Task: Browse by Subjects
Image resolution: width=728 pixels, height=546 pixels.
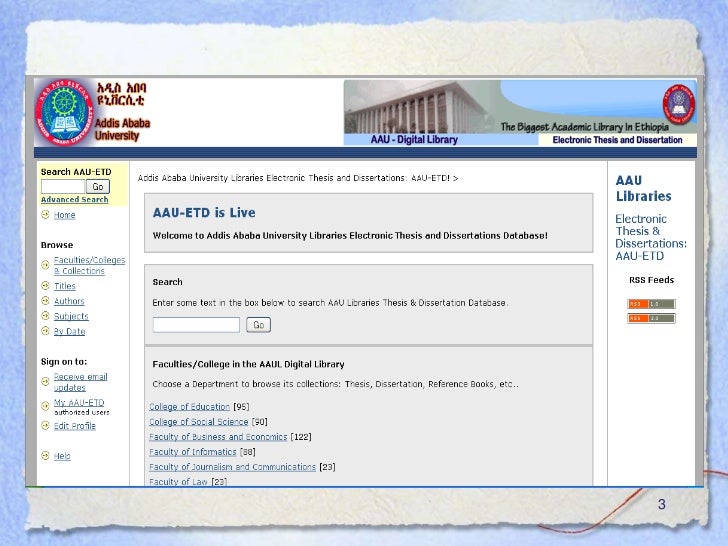Action: pos(71,316)
